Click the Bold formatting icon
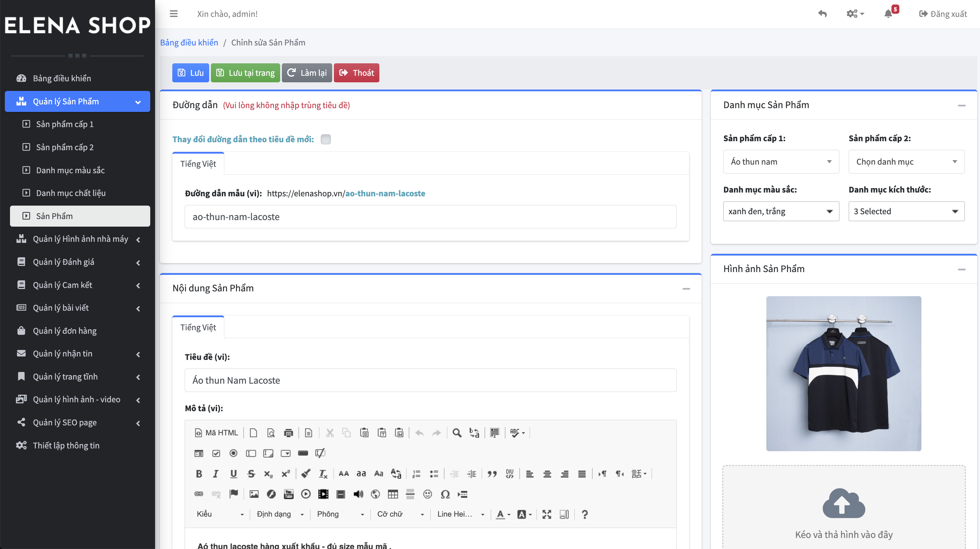980x549 pixels. (198, 474)
